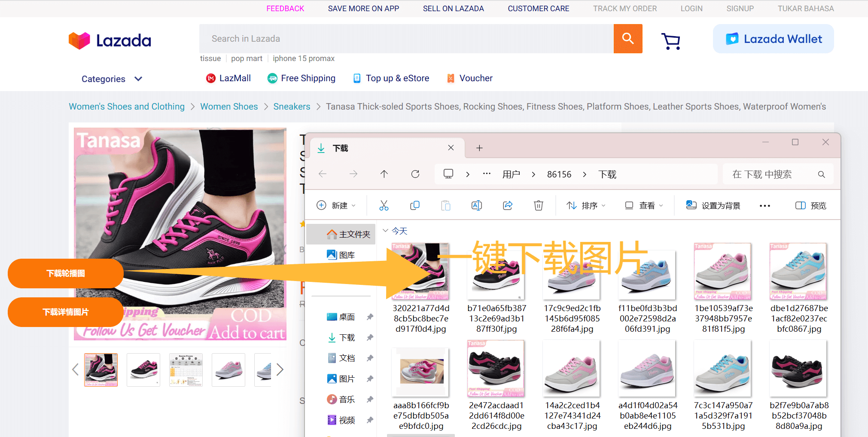This screenshot has height=437, width=868.
Task: Click the 下载详情图片 orange button
Action: [66, 312]
